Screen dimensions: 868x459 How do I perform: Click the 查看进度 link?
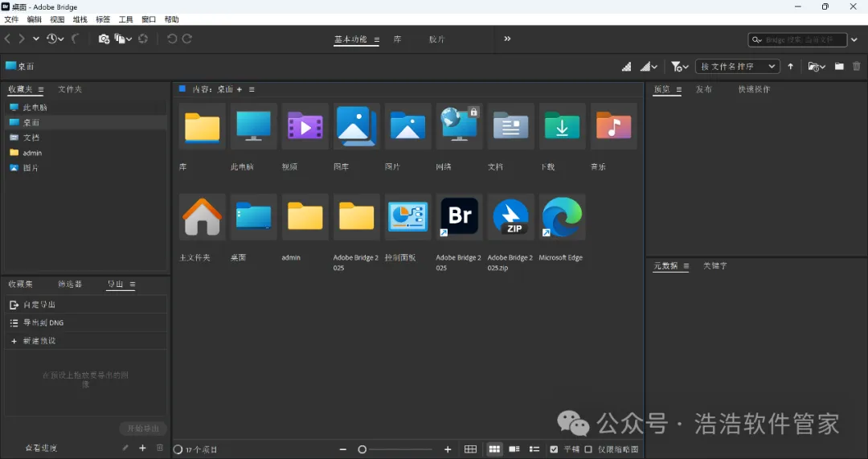42,448
